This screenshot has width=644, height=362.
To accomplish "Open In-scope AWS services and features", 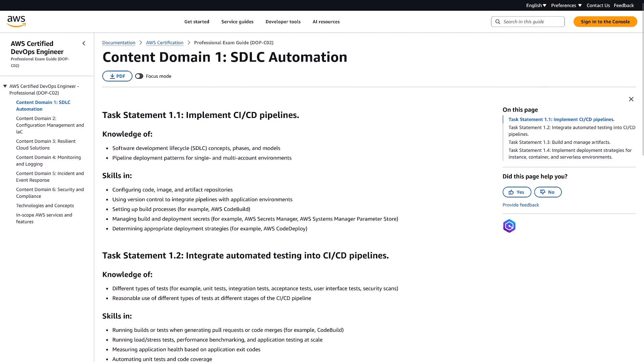I will 44,218.
